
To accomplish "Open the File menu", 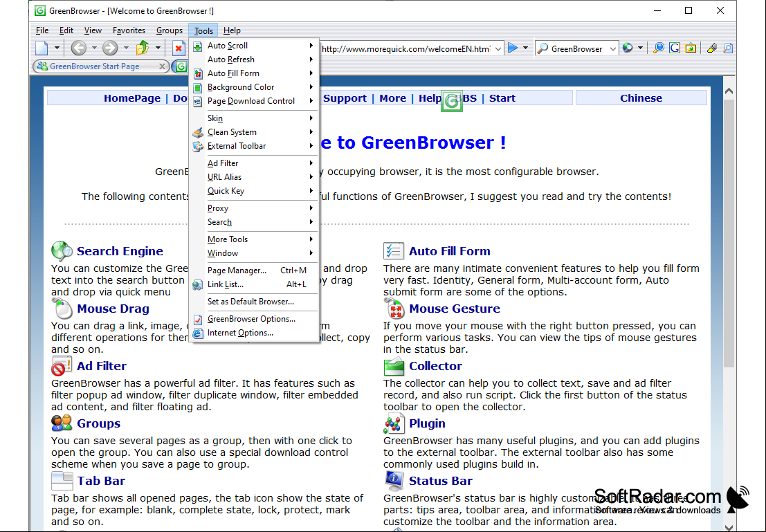I will pos(42,30).
